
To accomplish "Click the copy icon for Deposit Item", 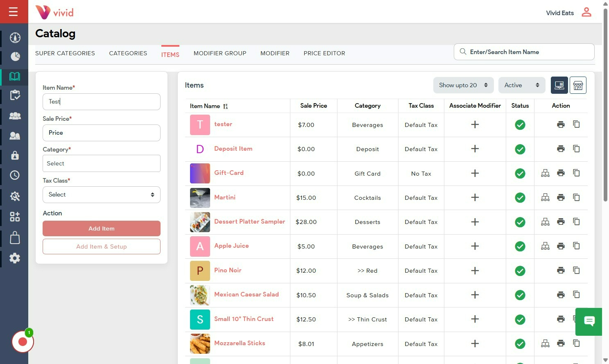I will (x=576, y=149).
